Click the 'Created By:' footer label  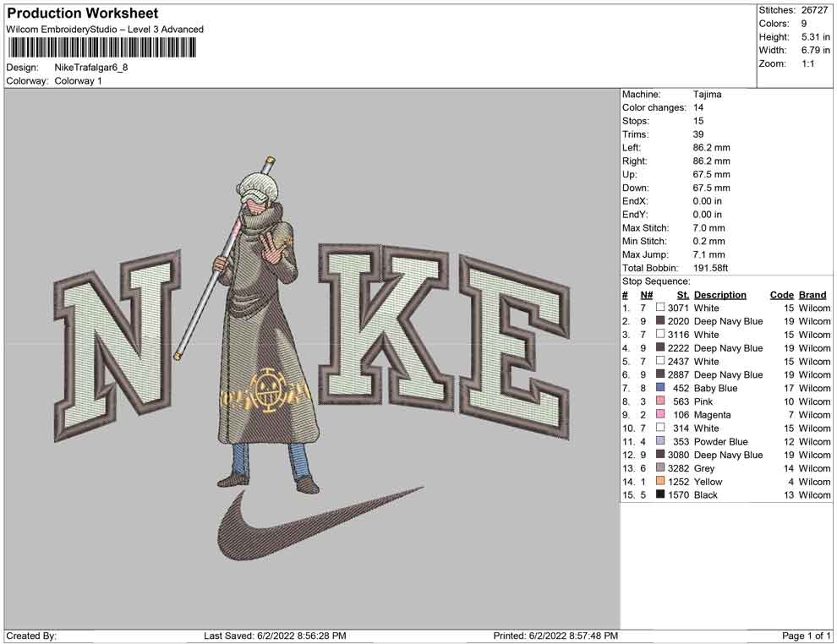(x=31, y=636)
